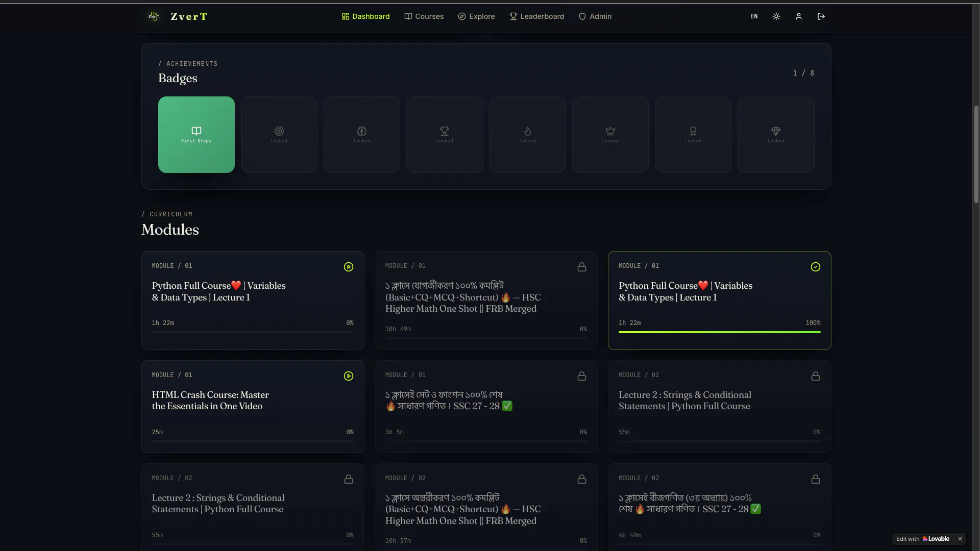The height and width of the screenshot is (551, 980).
Task: Click the ZverT logo icon
Action: pyautogui.click(x=154, y=16)
